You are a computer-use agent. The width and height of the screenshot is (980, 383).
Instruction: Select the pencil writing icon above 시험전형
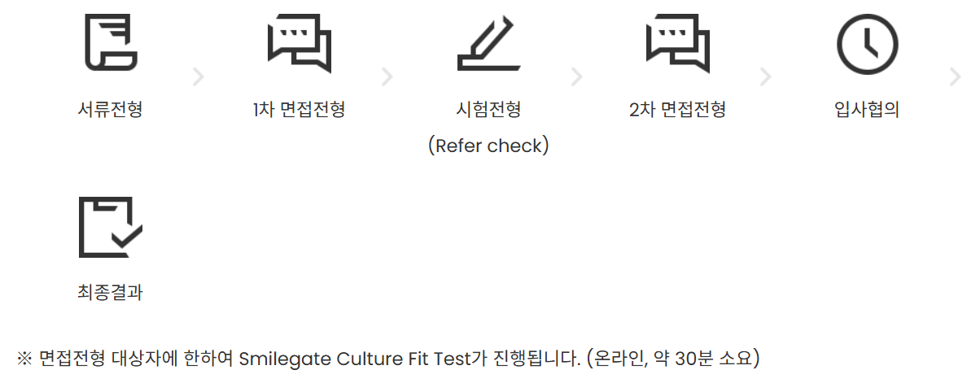(488, 46)
